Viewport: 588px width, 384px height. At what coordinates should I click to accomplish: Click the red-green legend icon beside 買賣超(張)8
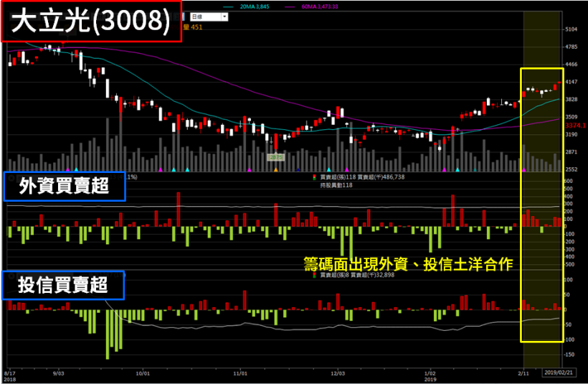(x=314, y=275)
